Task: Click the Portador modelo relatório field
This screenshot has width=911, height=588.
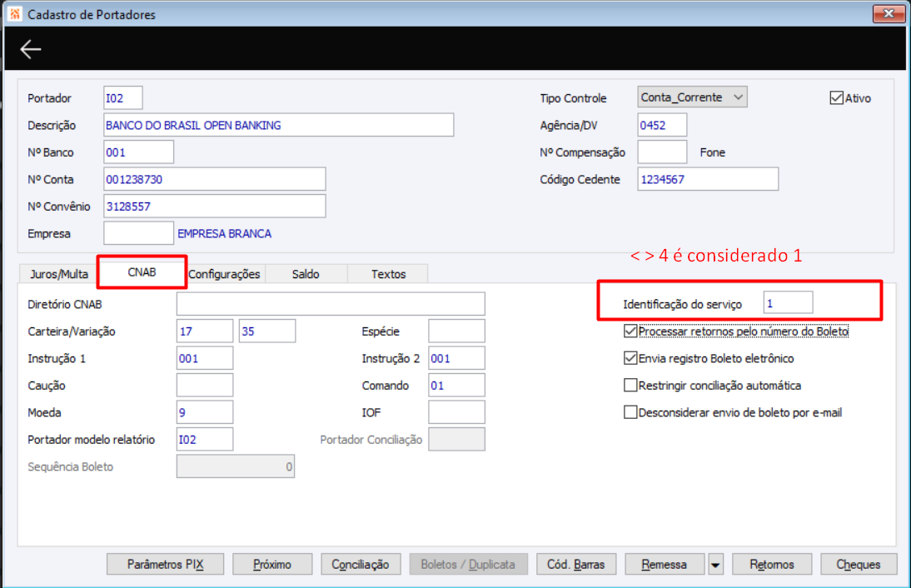Action: (x=205, y=439)
